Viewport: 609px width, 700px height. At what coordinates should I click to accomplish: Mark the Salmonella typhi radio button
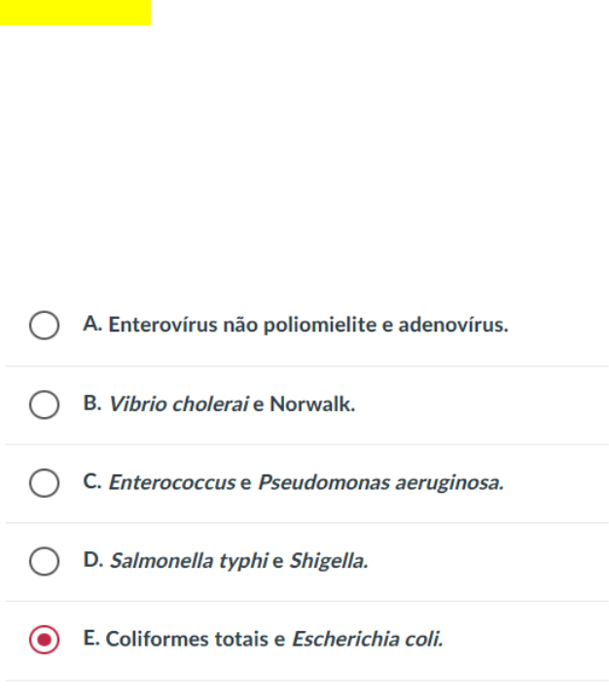click(x=44, y=562)
